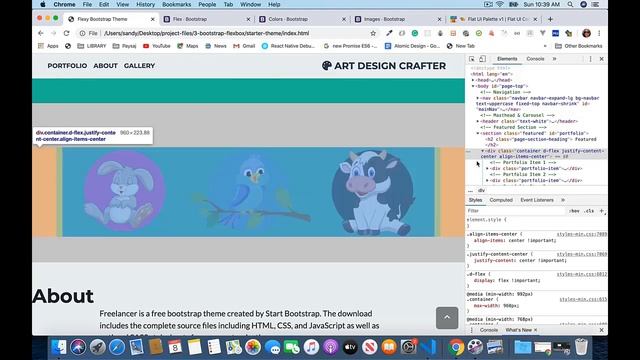
Task: Collapse the section featured node
Action: [x=478, y=133]
